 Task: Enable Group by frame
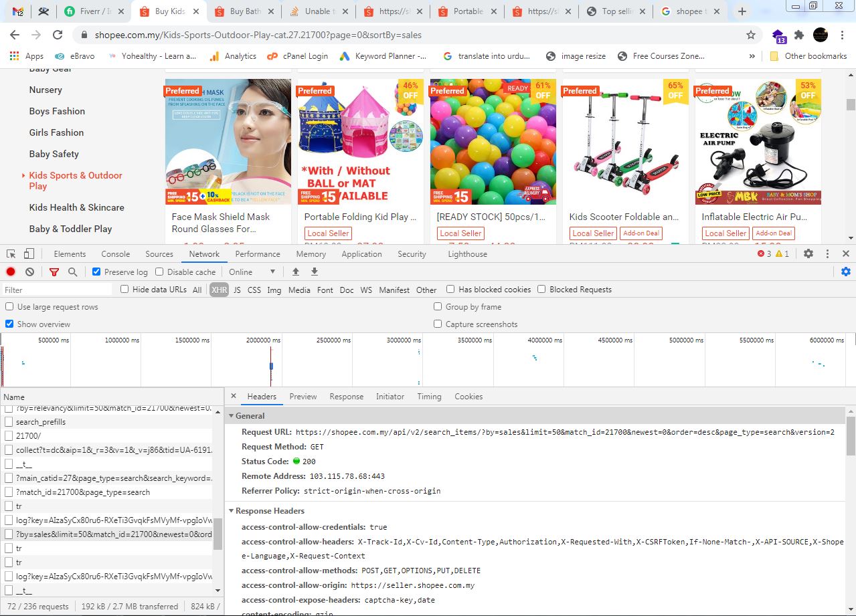pos(438,306)
